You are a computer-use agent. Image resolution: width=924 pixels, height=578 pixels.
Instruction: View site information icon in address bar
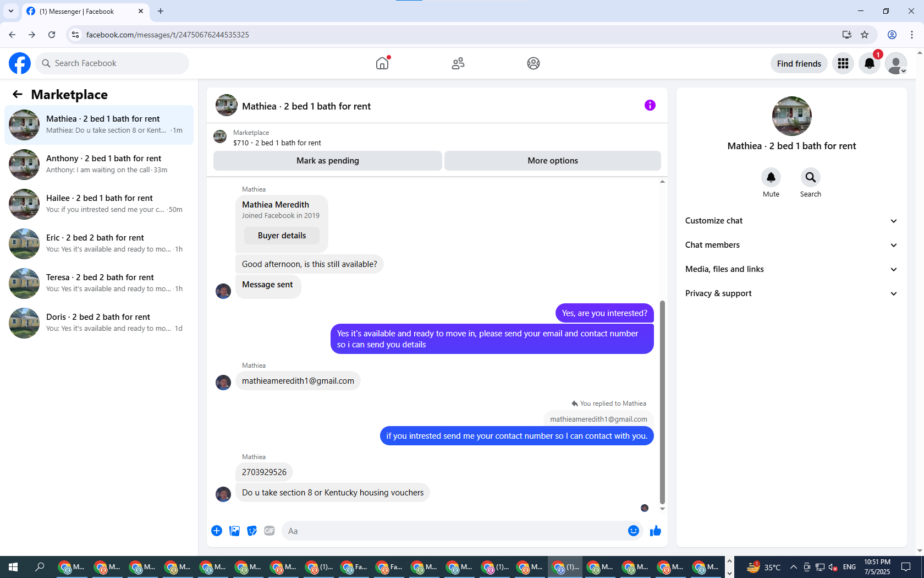coord(75,35)
